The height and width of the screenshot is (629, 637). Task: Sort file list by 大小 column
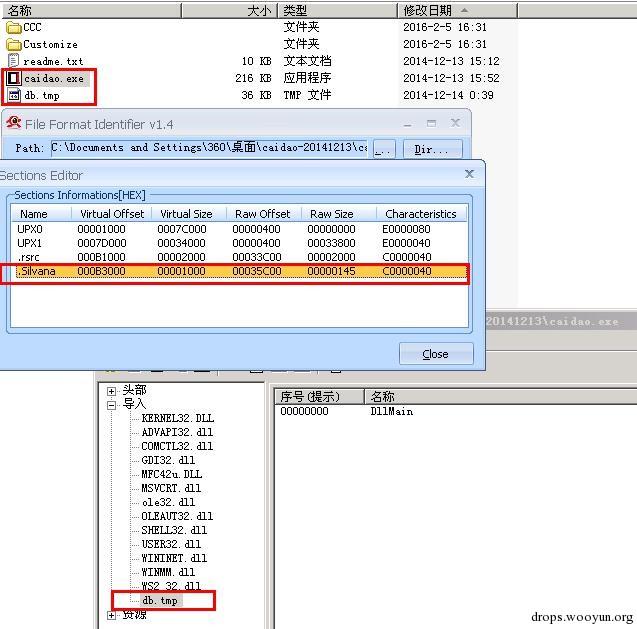tap(229, 11)
